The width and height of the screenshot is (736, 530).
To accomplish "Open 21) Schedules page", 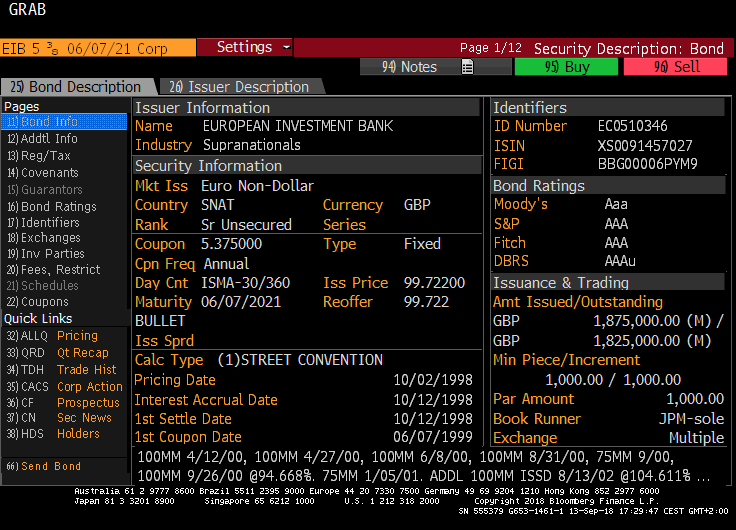I will (x=42, y=285).
